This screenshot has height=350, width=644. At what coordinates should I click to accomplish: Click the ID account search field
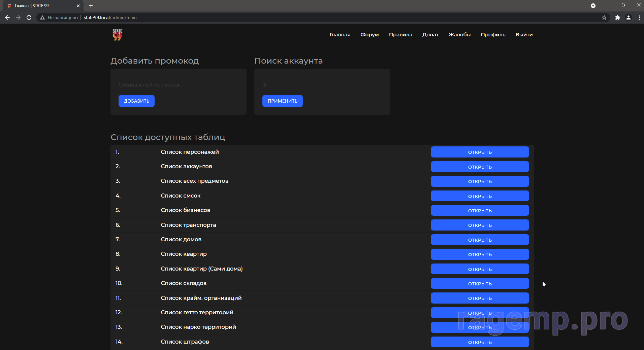coord(322,85)
